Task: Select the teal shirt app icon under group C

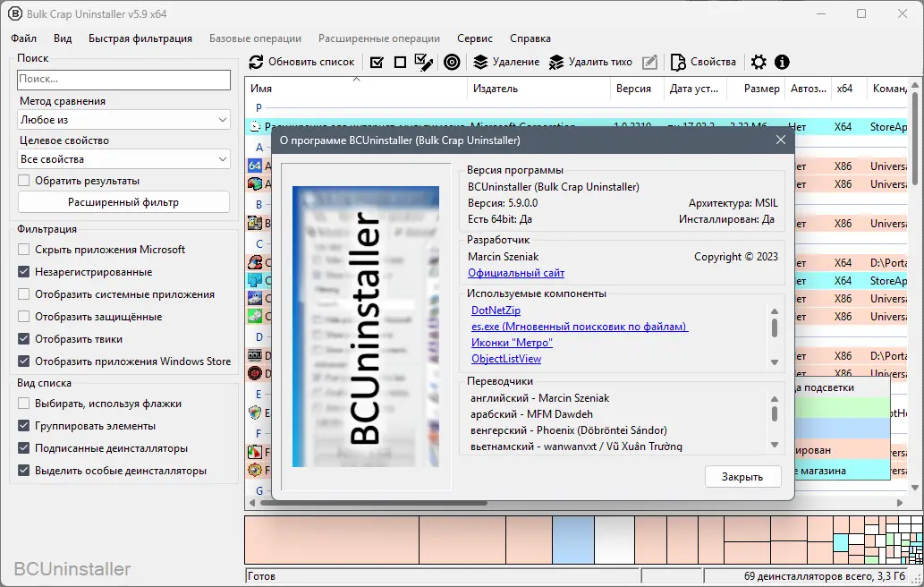Action: (x=255, y=281)
